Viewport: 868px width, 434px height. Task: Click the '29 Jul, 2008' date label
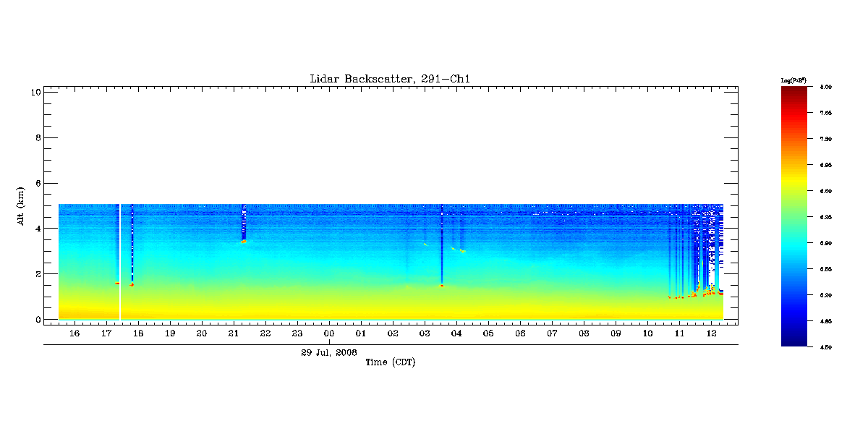(329, 352)
